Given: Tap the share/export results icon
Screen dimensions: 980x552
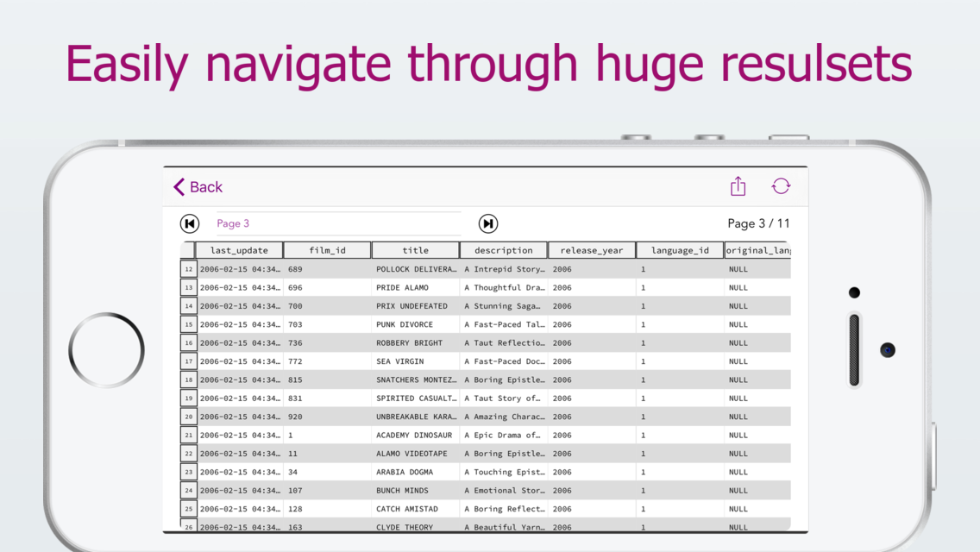Looking at the screenshot, I should point(738,185).
